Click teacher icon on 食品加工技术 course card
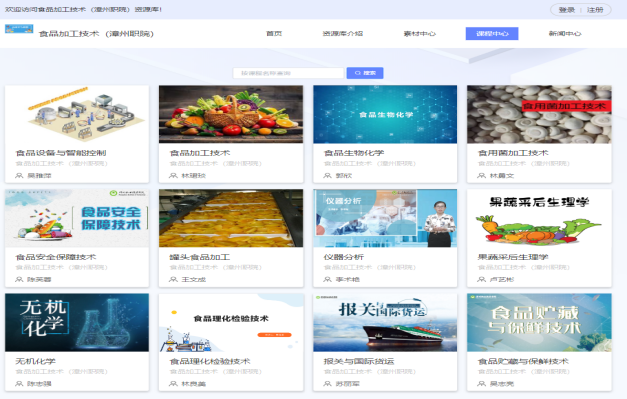627x399 pixels. [x=173, y=176]
